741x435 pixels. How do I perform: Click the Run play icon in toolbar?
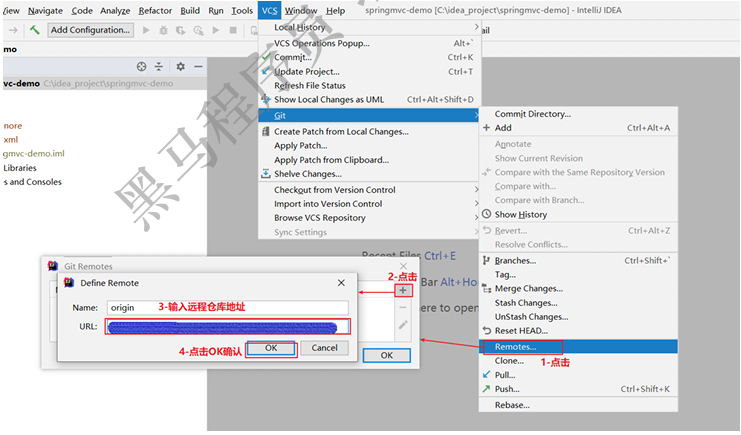tap(146, 30)
